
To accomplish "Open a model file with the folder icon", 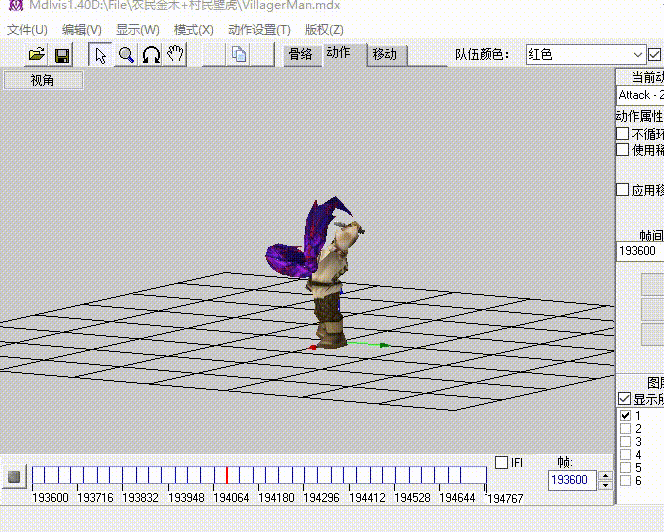I will (36, 55).
